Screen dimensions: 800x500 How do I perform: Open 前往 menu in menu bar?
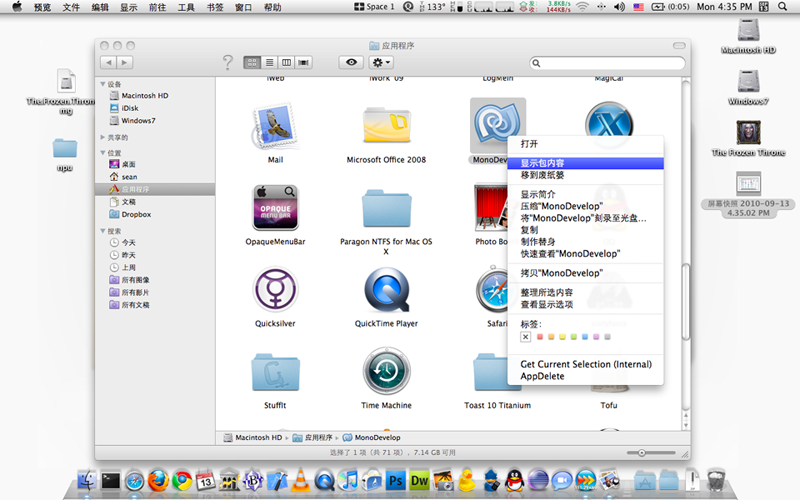click(157, 7)
